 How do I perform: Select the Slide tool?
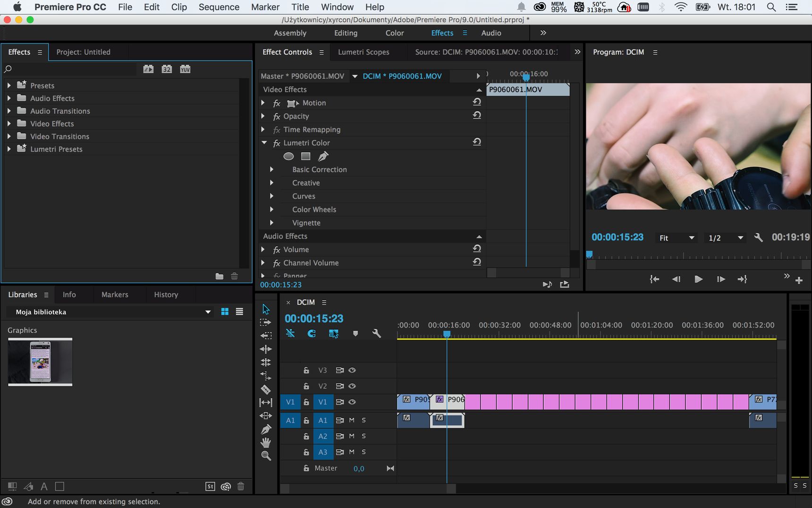click(266, 416)
